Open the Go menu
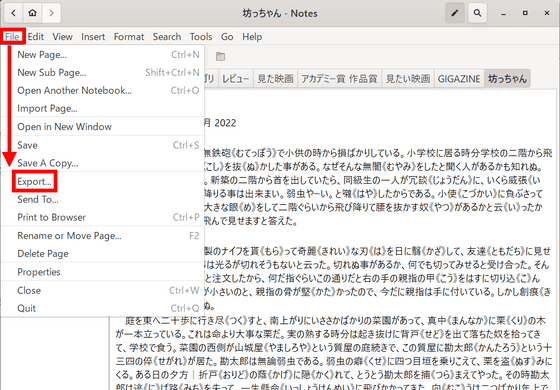 [x=227, y=36]
